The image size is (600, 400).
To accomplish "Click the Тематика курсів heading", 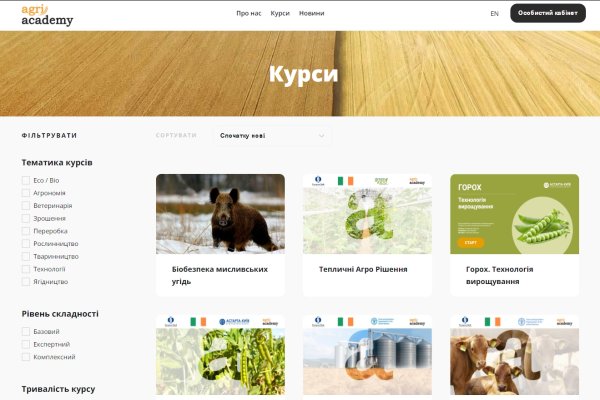I will point(57,163).
